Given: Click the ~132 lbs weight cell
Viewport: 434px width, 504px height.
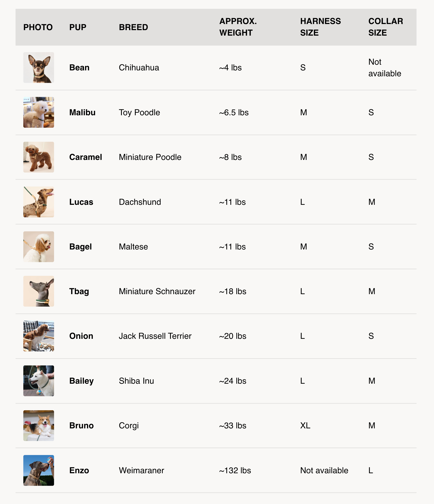Looking at the screenshot, I should (235, 470).
